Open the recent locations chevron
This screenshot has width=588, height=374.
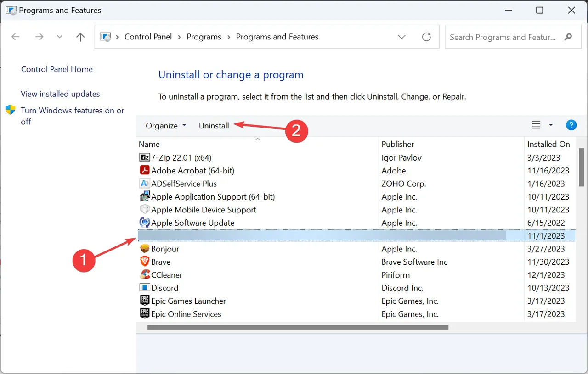coord(59,37)
